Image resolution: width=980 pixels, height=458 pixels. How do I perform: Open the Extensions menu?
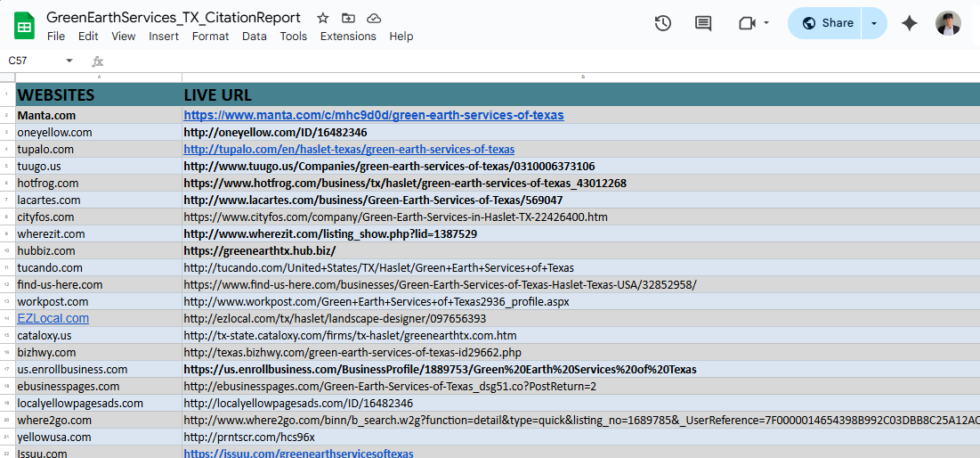(x=348, y=37)
